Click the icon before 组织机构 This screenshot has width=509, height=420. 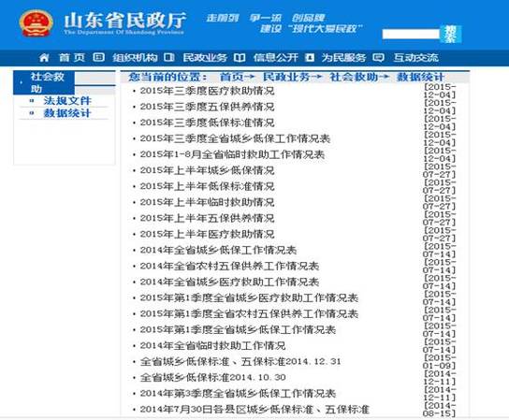pos(98,57)
